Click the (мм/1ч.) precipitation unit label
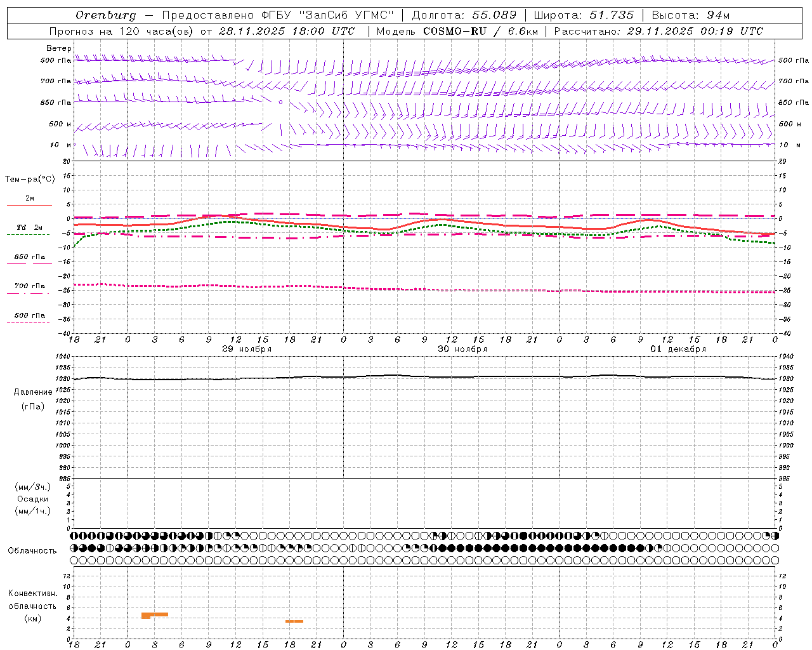 point(32,511)
